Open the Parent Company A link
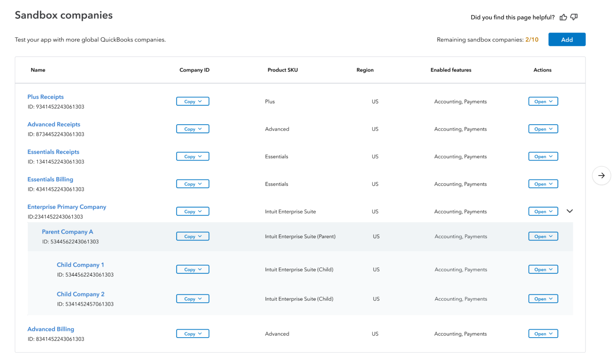Image resolution: width=614 pixels, height=364 pixels. (x=67, y=232)
